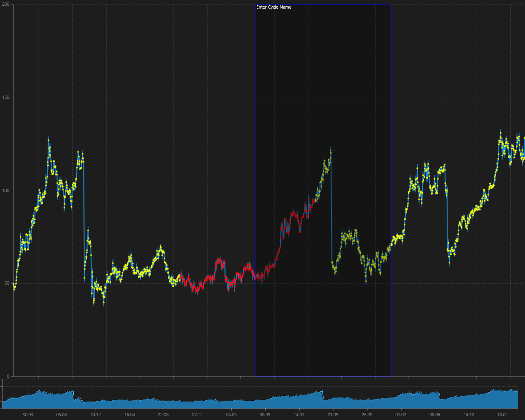525x420 pixels.
Task: Click the 08.06 date tick label
Action: coord(435,415)
